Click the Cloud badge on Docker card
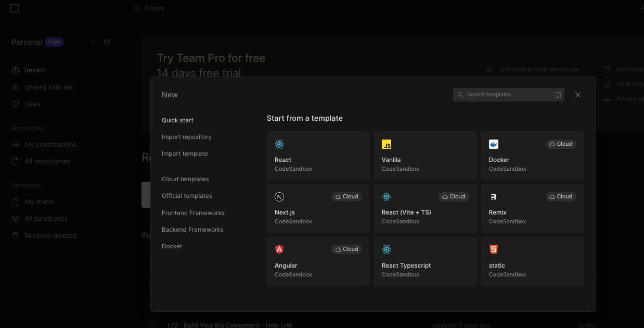This screenshot has width=644, height=328. (x=561, y=144)
